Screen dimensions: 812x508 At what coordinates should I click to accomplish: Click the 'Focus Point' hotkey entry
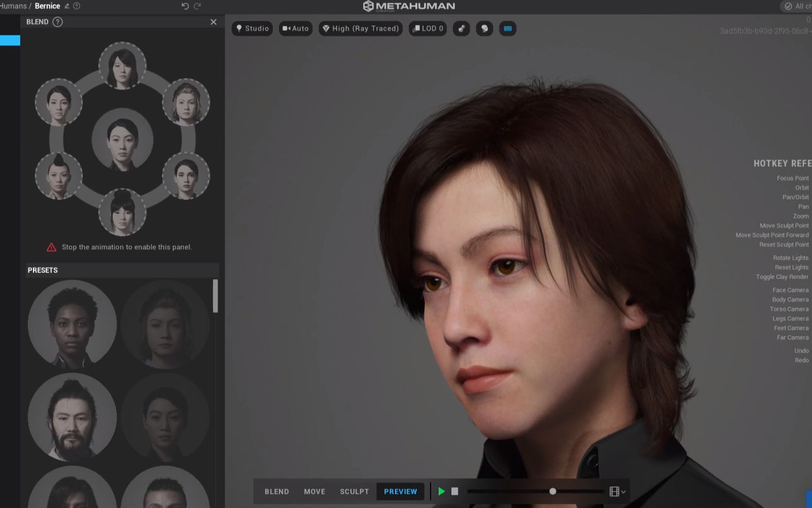793,178
